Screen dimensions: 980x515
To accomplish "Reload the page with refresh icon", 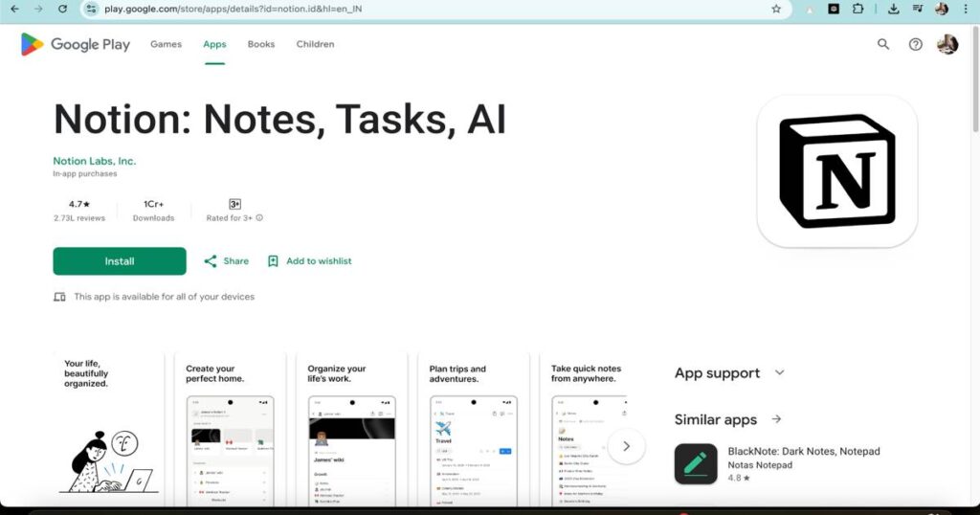I will 62,9.
